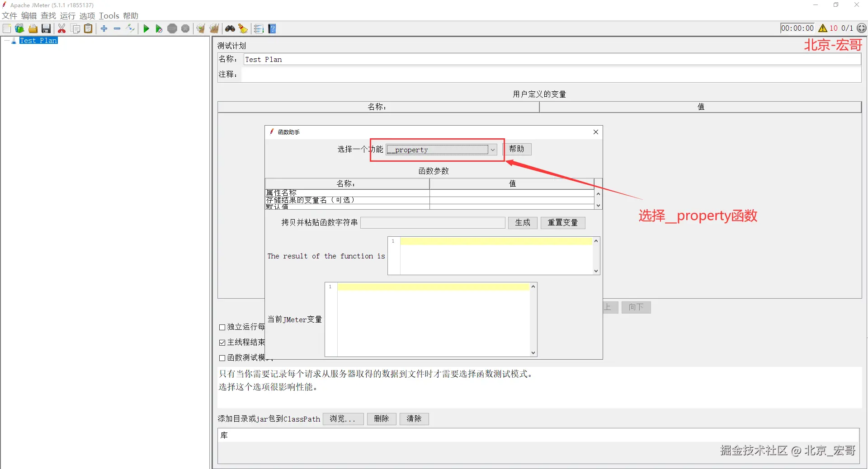Click the Help question mark icon
The width and height of the screenshot is (868, 469).
click(x=272, y=28)
